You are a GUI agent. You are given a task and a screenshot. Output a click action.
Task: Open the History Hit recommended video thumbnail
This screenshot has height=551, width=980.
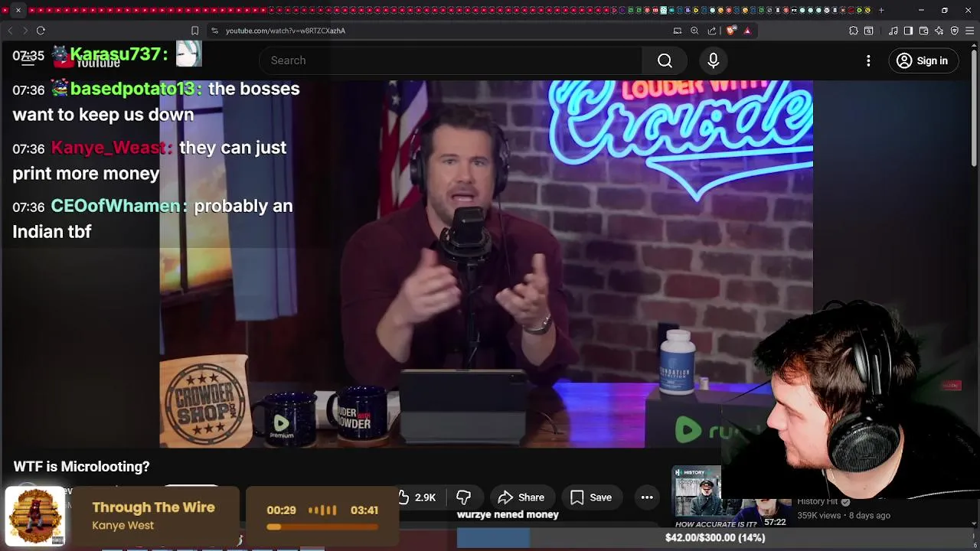731,497
